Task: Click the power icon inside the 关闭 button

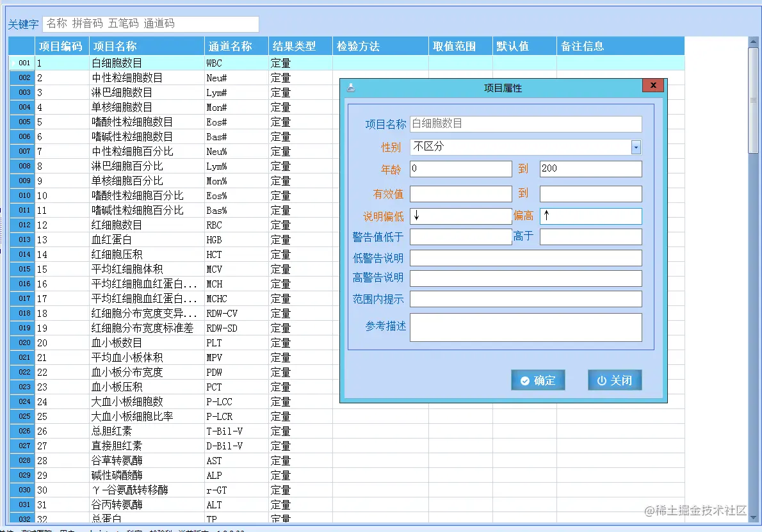Action: point(601,380)
